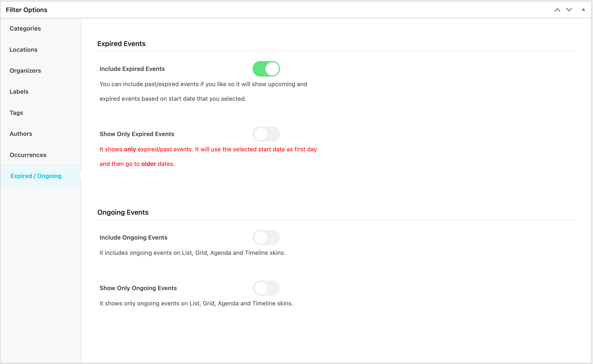The width and height of the screenshot is (593, 364).
Task: Enable Show Only Expired Events toggle
Action: click(266, 134)
